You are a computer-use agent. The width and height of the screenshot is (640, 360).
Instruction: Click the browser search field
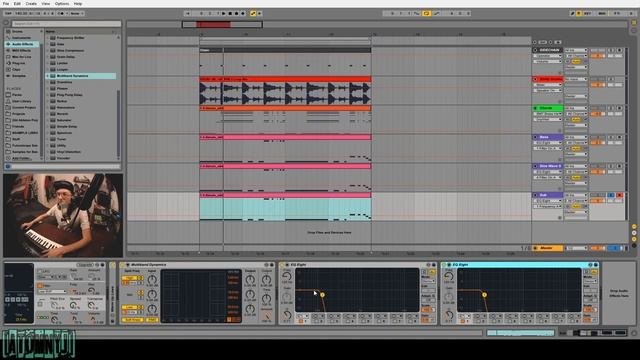coord(66,24)
